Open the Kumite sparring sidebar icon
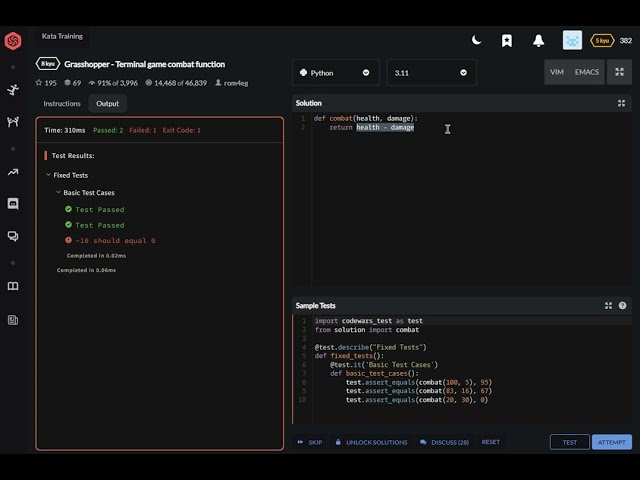Screen dimensions: 640x480 pos(13,122)
